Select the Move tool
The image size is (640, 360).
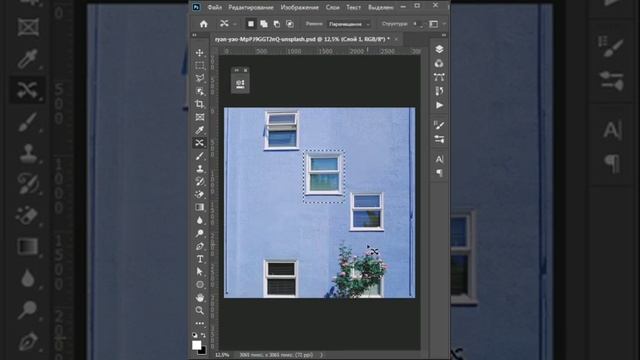click(x=200, y=53)
